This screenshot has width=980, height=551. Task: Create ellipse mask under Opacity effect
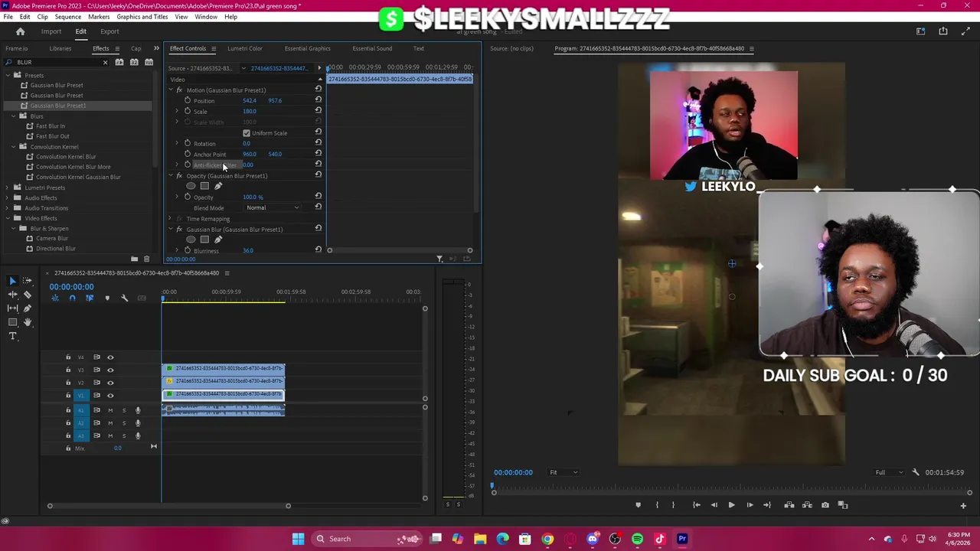[191, 186]
